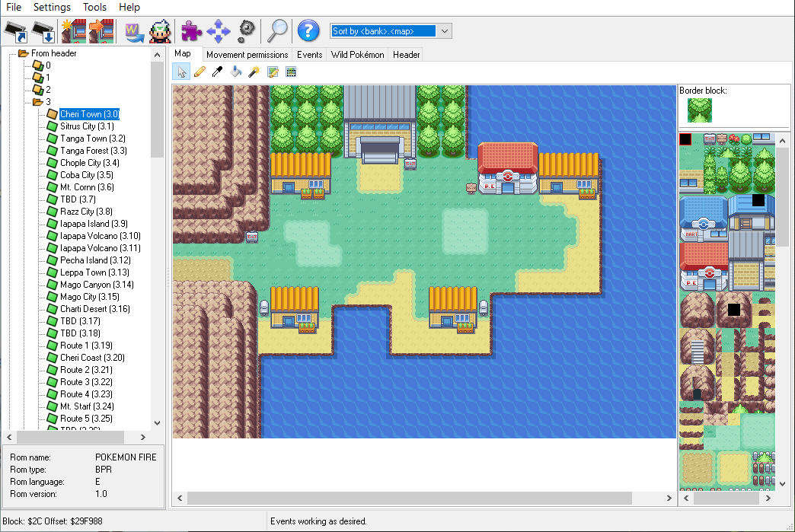The image size is (795, 532).
Task: Click the dashed selection tileset icon
Action: 291,72
